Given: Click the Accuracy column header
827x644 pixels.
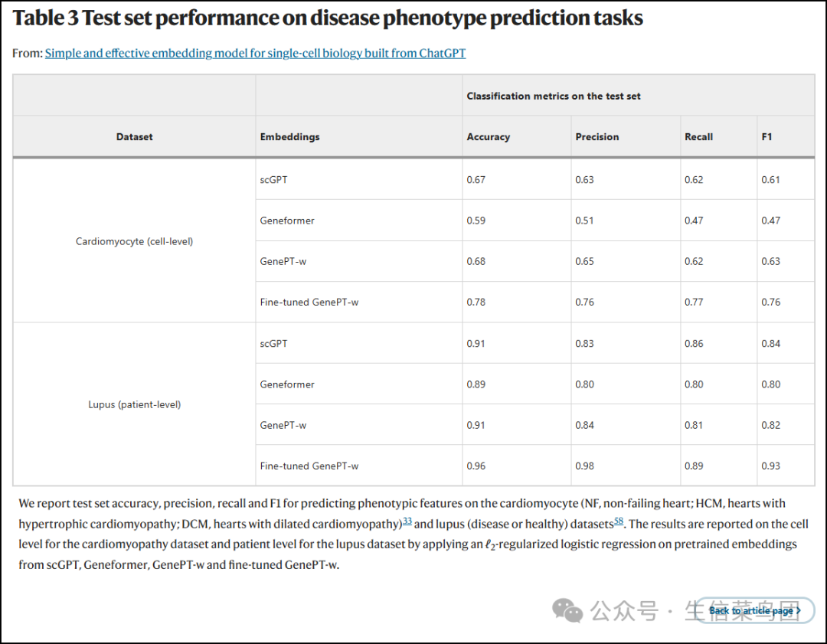Looking at the screenshot, I should pyautogui.click(x=489, y=137).
